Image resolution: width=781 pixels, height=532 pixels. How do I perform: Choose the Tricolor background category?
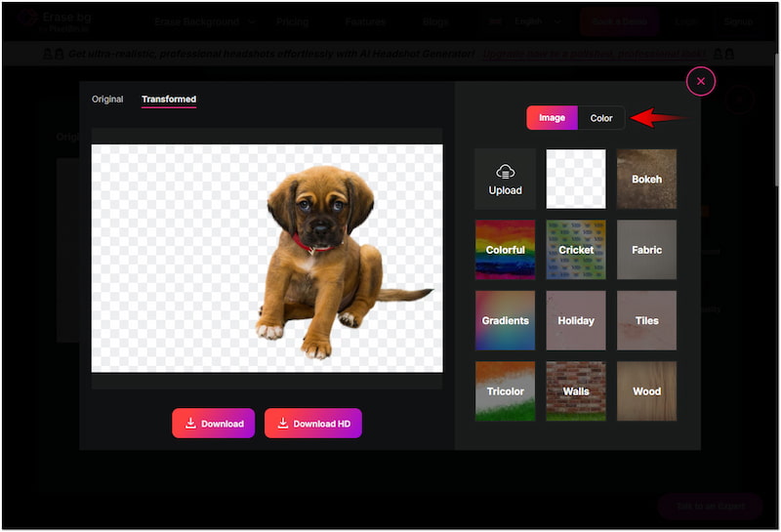click(505, 391)
